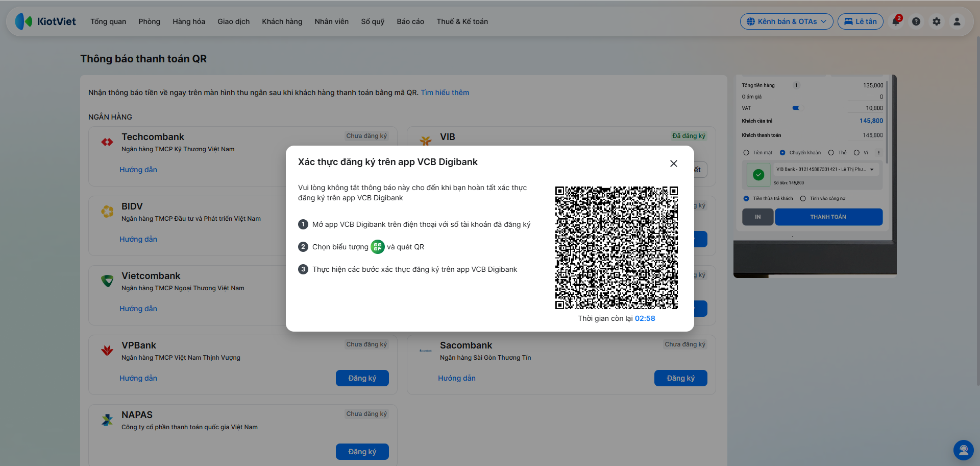Click the BIDV logo icon

point(107,211)
